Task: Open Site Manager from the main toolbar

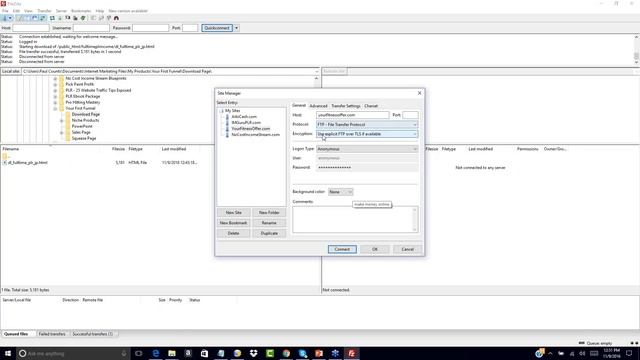Action: (x=5, y=18)
